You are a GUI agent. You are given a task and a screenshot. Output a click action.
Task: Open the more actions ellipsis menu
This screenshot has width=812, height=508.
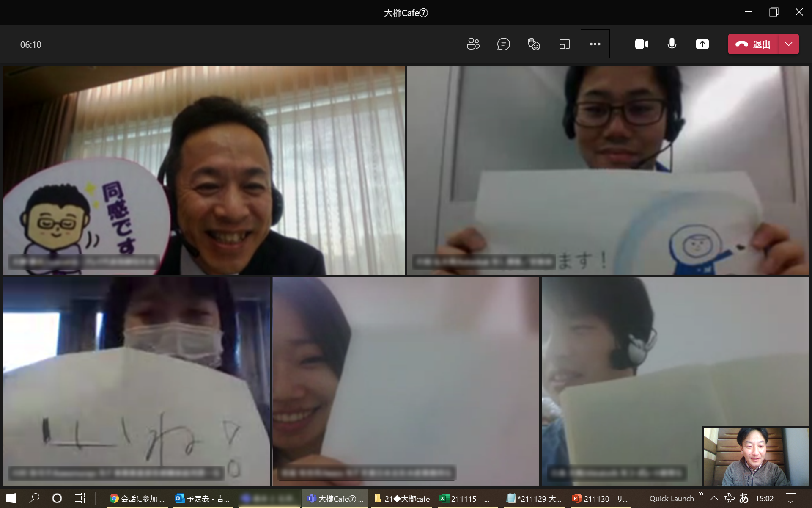(595, 44)
